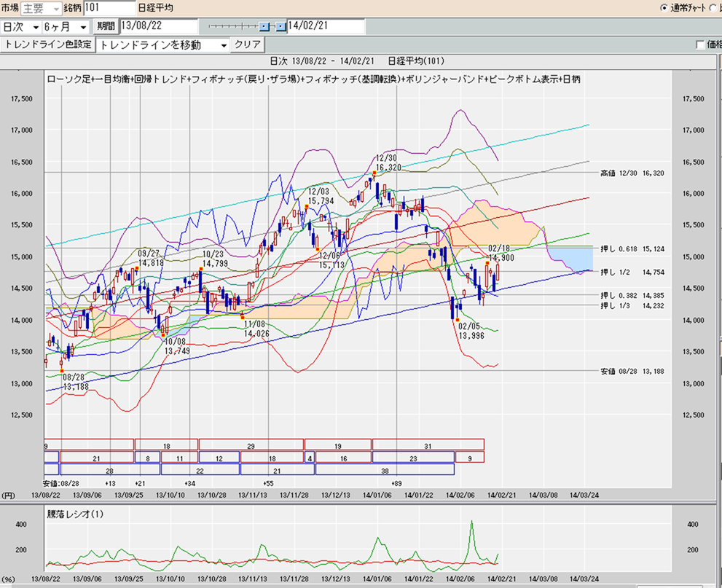Click the クリア button
This screenshot has width=722, height=588.
(248, 44)
